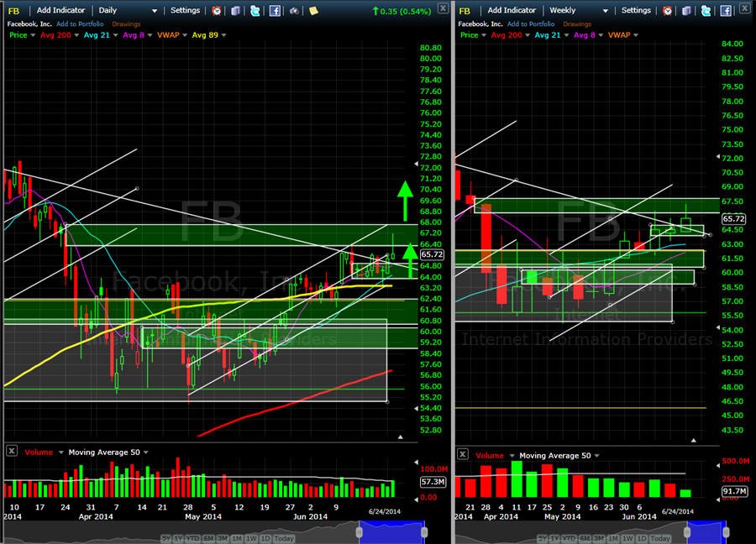Select the 1Y range in Daily chart
Image resolution: width=756 pixels, height=544 pixels.
180,538
